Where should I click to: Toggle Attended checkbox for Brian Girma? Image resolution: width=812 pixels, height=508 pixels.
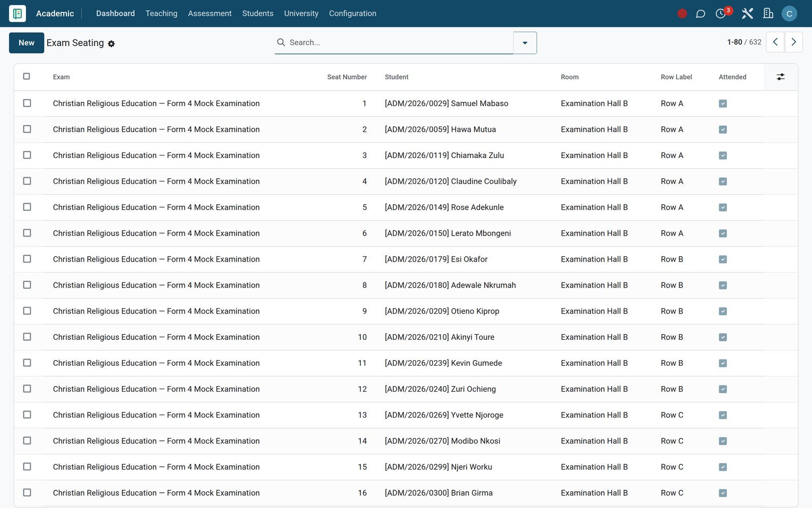[x=723, y=493]
